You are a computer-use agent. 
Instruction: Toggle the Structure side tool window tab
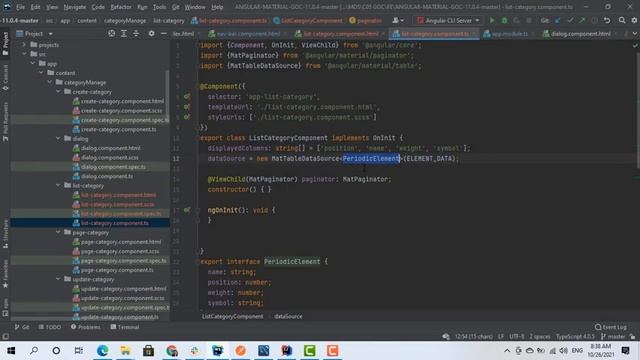click(x=5, y=234)
